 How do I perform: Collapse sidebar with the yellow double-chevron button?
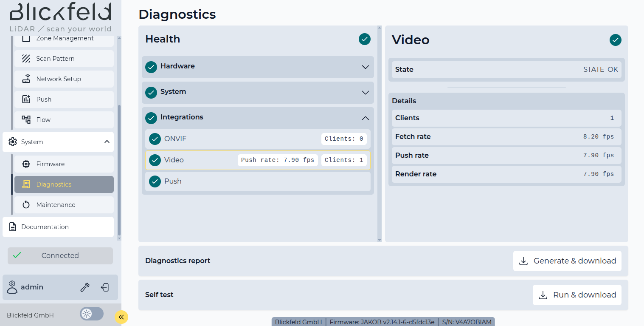(121, 317)
